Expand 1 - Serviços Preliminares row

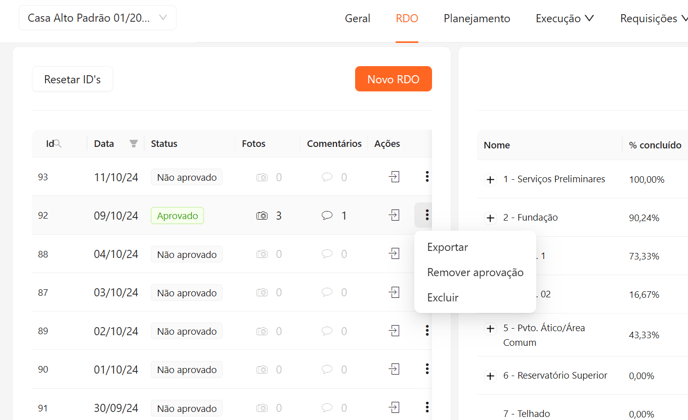(x=490, y=179)
